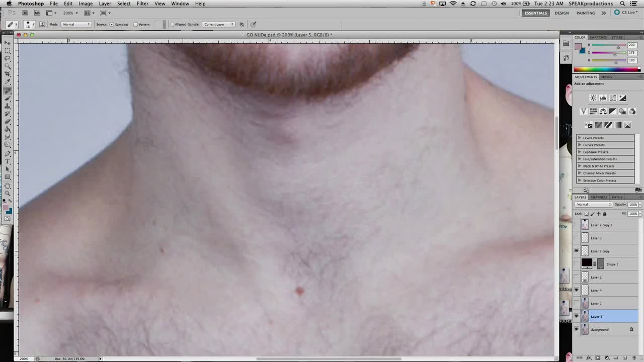The width and height of the screenshot is (644, 362).
Task: Switch to Design workspace
Action: [x=561, y=13]
